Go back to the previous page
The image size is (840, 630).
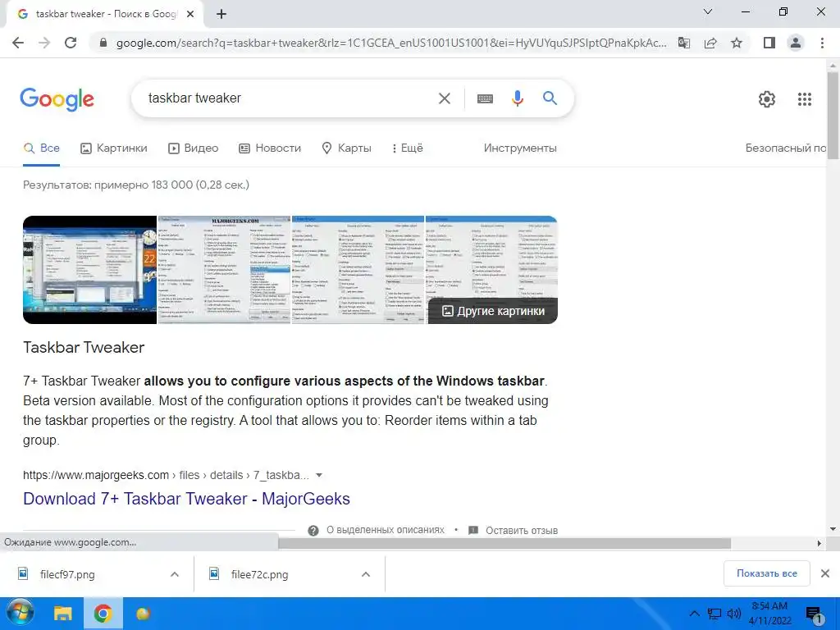(18, 43)
